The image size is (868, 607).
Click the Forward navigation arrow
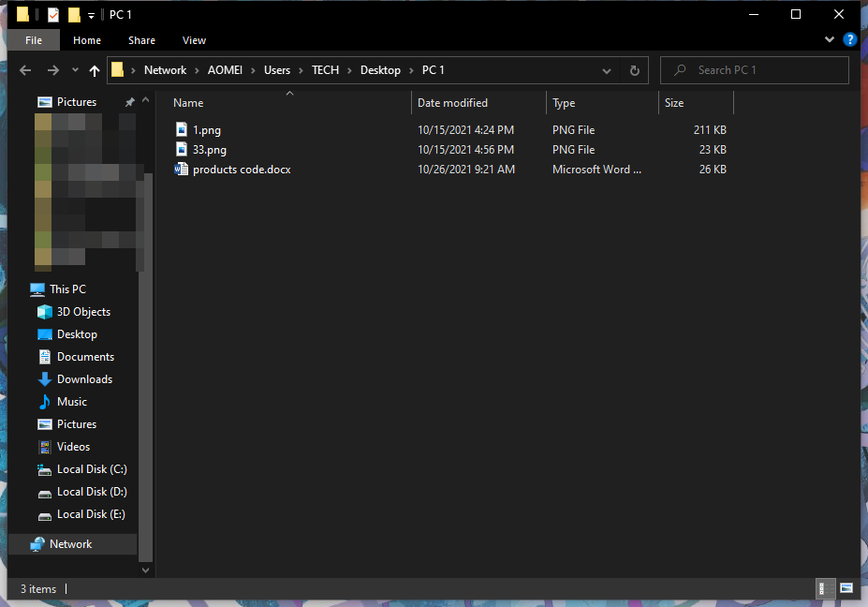pyautogui.click(x=53, y=70)
